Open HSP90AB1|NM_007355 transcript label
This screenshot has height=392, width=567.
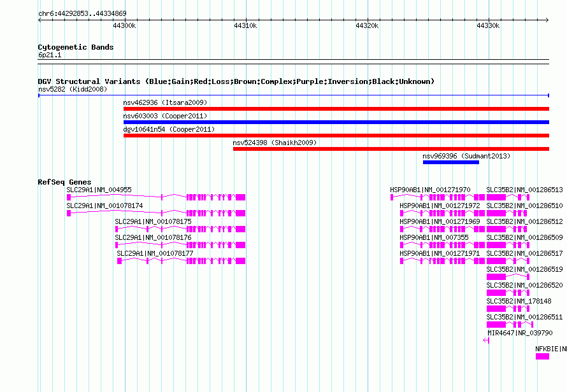point(434,237)
